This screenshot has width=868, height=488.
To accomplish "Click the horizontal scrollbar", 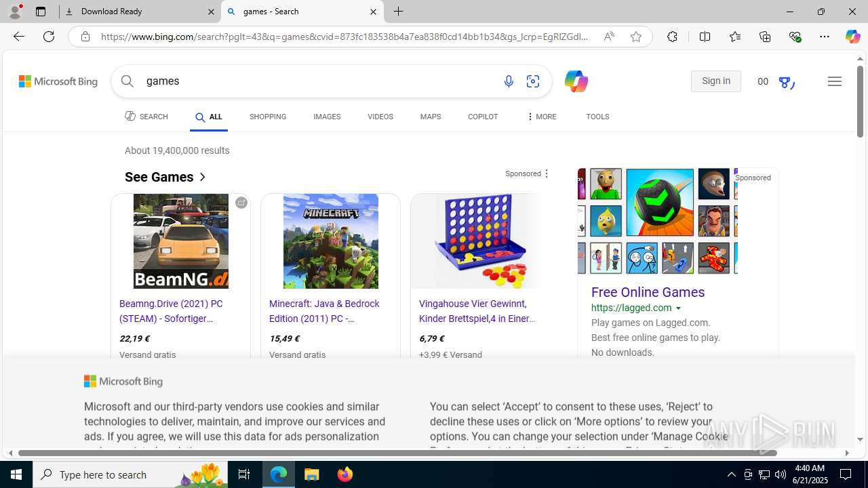I will (x=397, y=453).
